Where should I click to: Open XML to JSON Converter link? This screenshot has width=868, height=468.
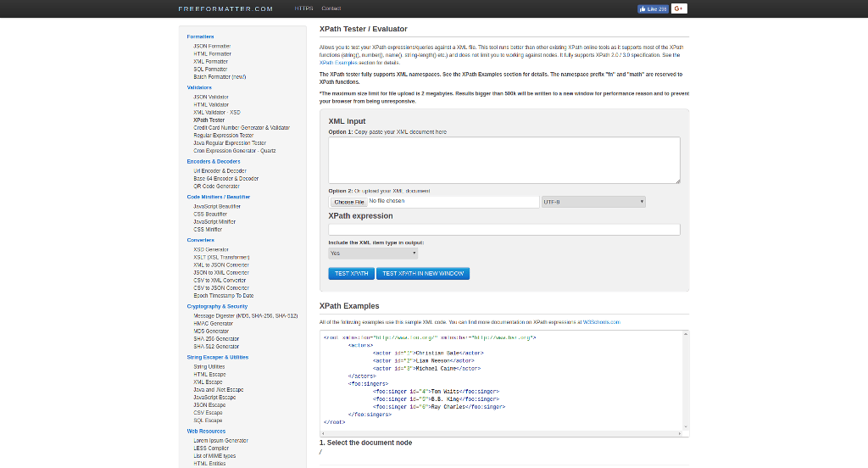[221, 265]
